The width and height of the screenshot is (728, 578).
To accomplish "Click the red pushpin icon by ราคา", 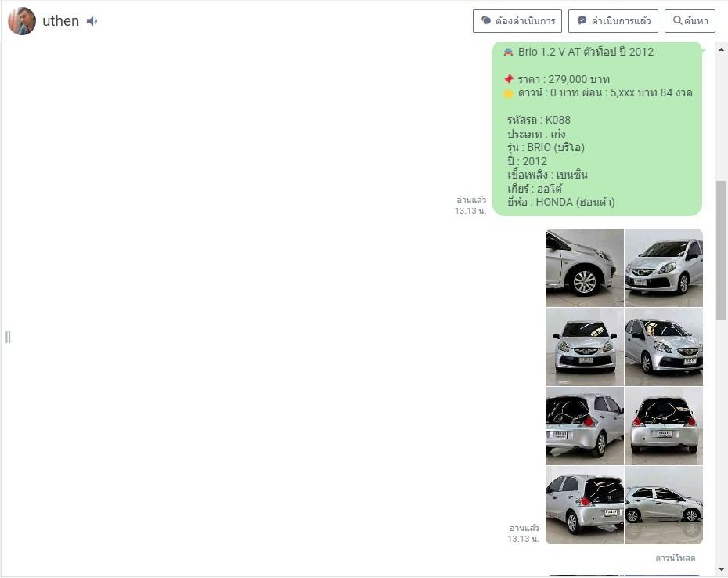I will (x=509, y=79).
